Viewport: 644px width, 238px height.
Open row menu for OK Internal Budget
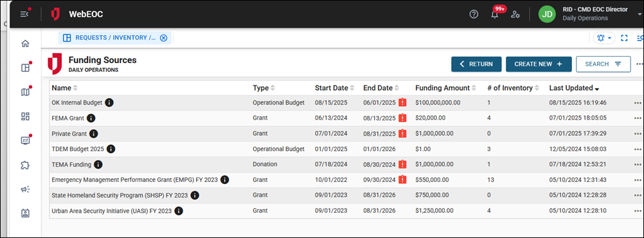[x=638, y=103]
